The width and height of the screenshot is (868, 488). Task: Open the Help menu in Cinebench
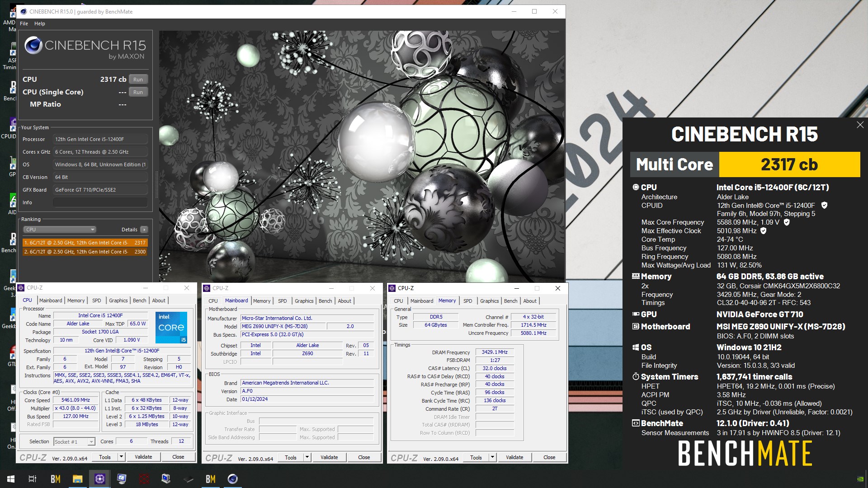coord(40,23)
